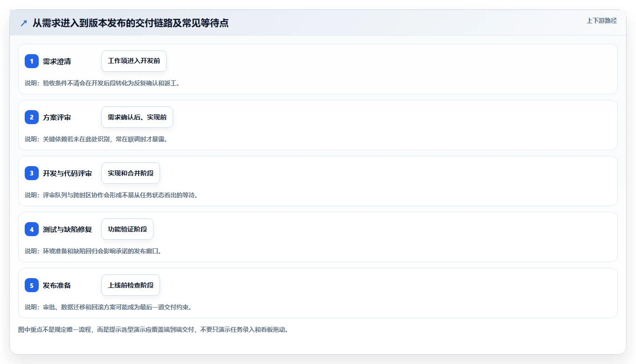Viewport: 636px width, 364px height.
Task: Click the 发布准备 step title
Action: [57, 285]
